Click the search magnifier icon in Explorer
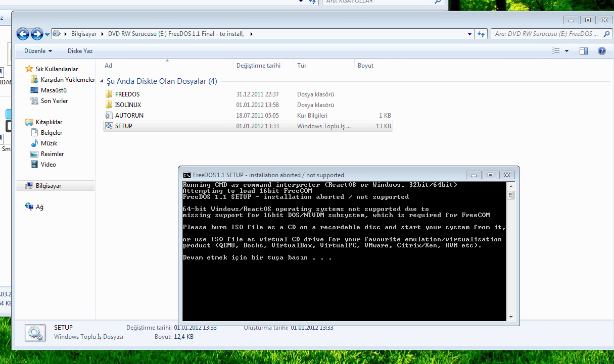Image resolution: width=614 pixels, height=364 pixels. pos(606,34)
